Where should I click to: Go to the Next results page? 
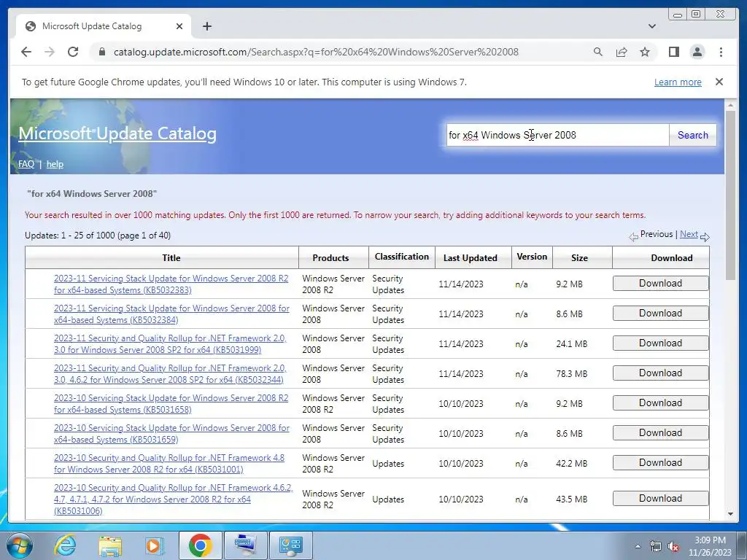689,234
